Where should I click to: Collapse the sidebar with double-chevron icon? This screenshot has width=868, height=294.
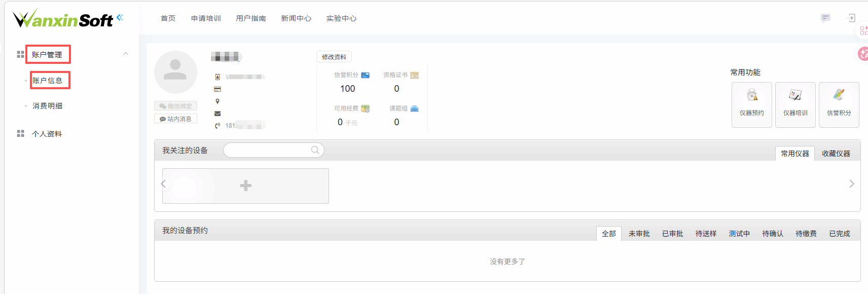click(120, 18)
